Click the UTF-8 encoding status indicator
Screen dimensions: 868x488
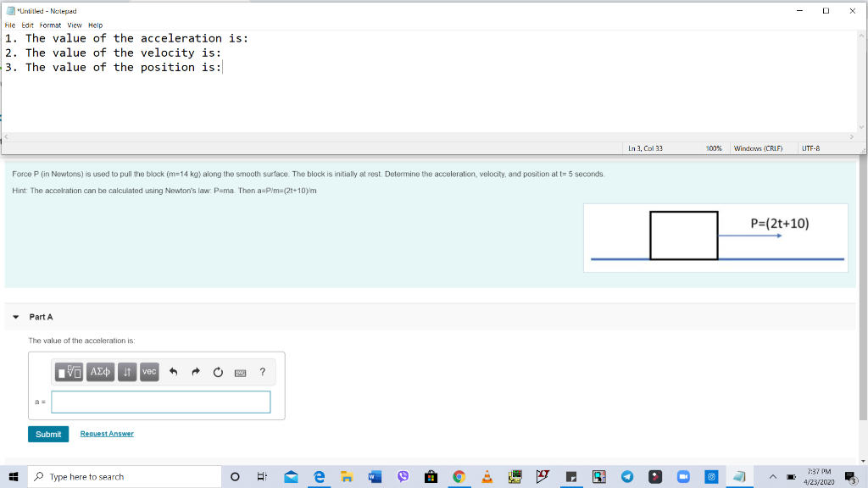click(x=810, y=147)
